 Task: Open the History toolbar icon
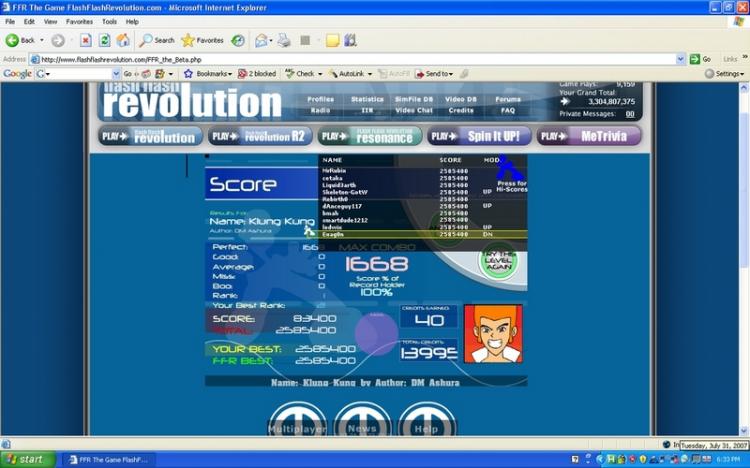[x=238, y=41]
